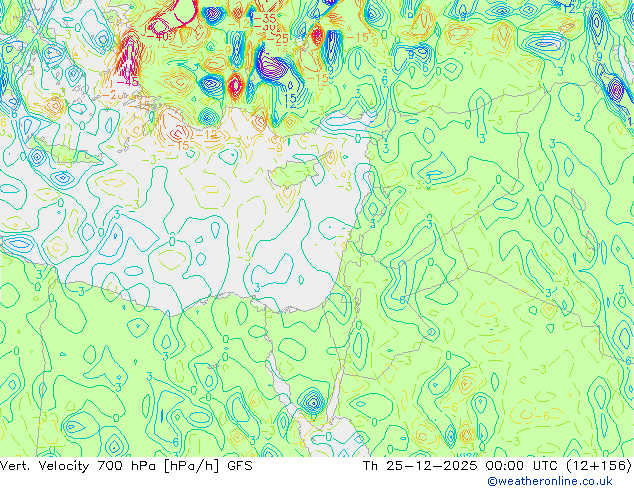Click the '-25' contour label at top
This screenshot has width=634, height=490.
pyautogui.click(x=277, y=39)
